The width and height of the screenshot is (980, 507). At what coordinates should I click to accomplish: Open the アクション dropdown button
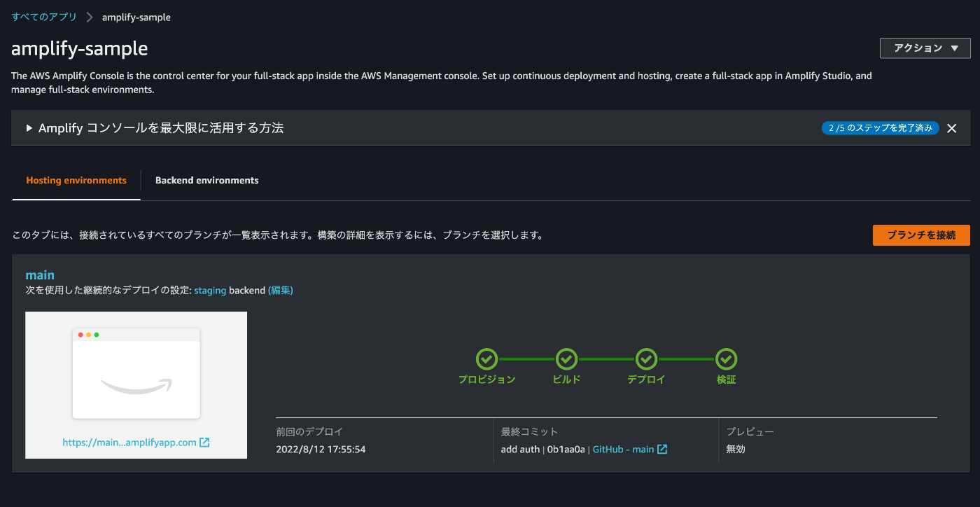pos(925,48)
